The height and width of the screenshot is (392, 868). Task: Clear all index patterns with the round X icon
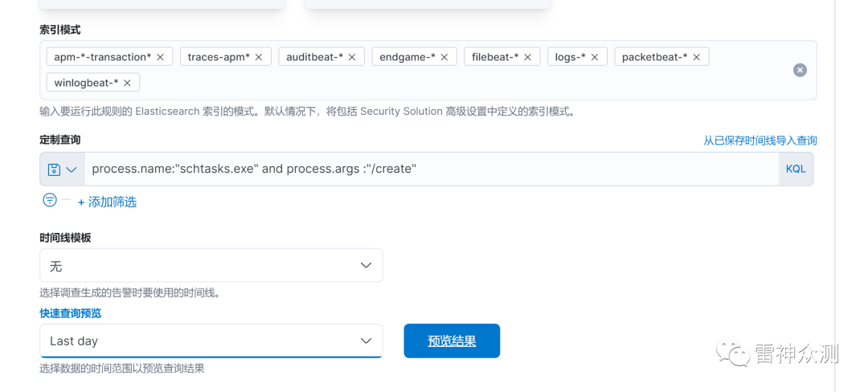point(800,70)
